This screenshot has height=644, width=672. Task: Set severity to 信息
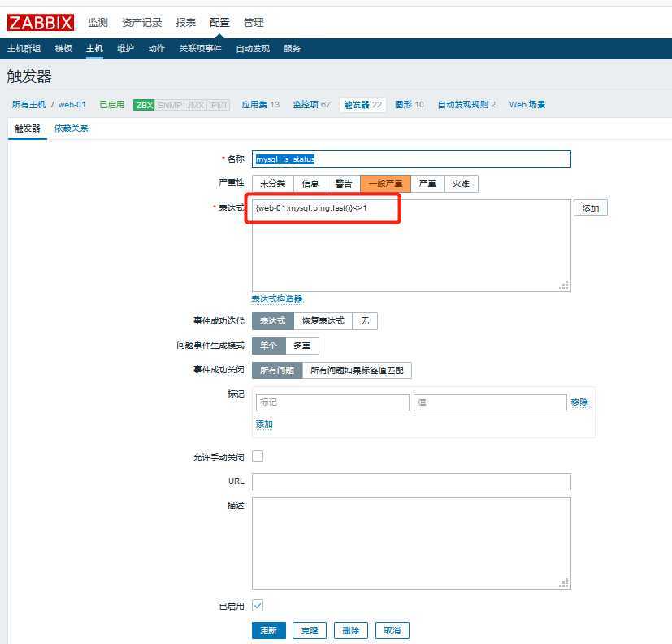(x=310, y=184)
